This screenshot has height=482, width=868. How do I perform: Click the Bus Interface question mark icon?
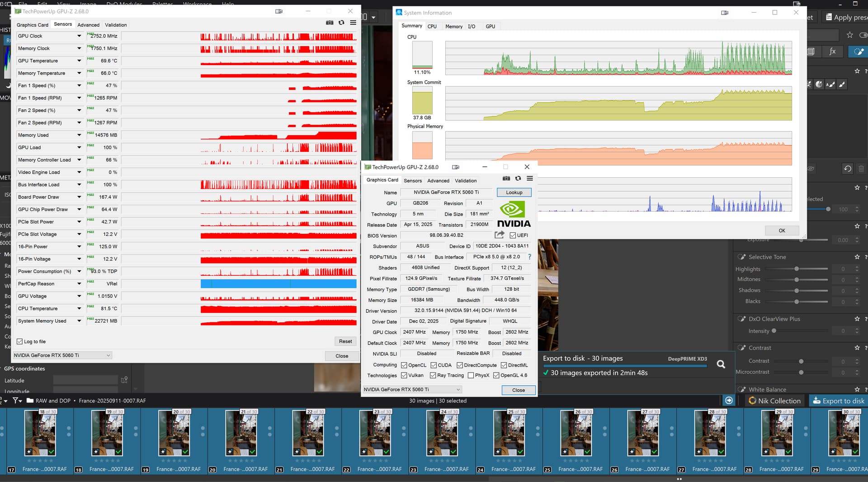(x=529, y=257)
